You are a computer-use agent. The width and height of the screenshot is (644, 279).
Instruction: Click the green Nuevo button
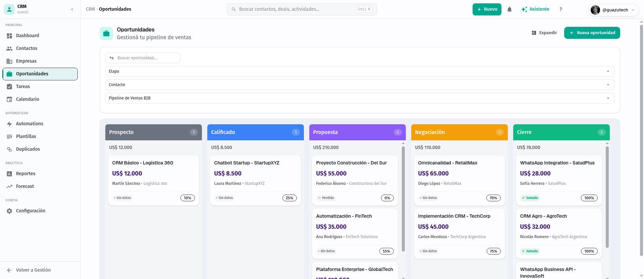click(x=487, y=9)
